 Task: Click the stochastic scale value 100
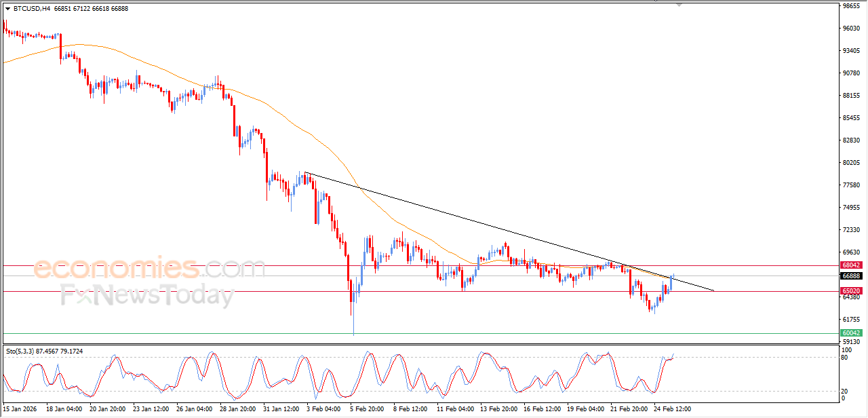click(847, 350)
